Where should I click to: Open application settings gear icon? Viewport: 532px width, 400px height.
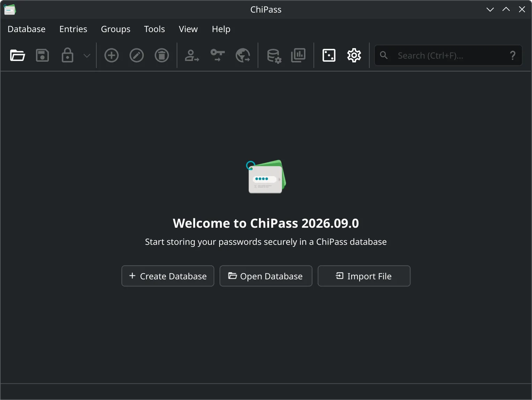click(354, 55)
